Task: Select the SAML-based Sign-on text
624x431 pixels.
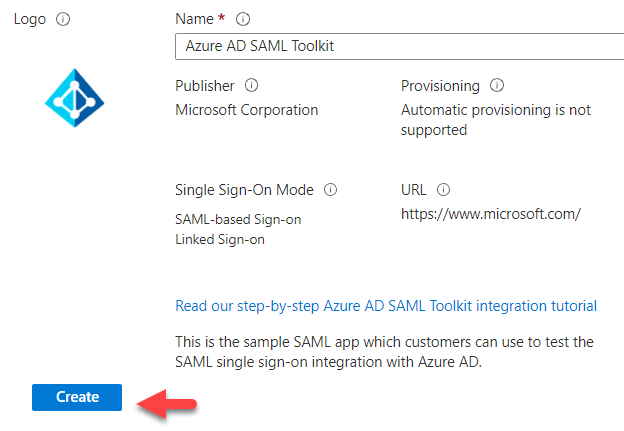Action: coord(238,219)
